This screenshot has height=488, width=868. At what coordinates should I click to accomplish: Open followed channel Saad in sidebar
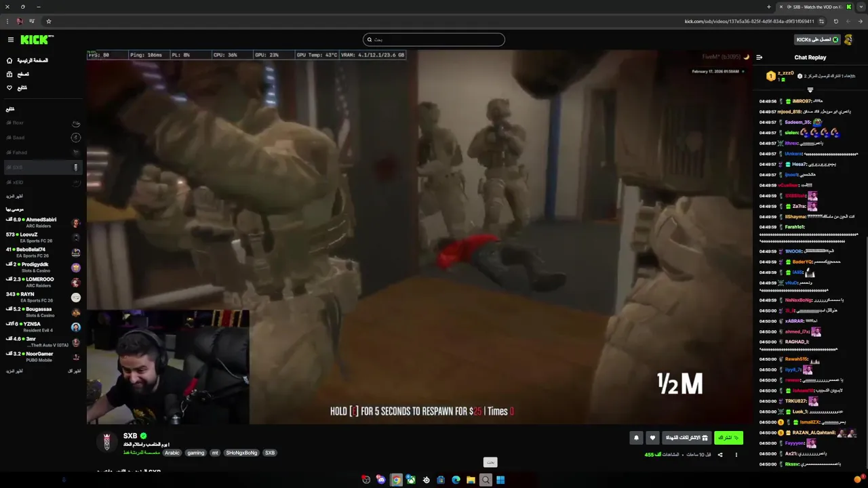tap(42, 138)
